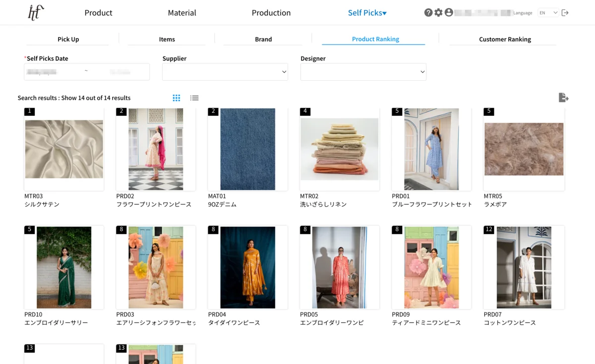Open the PRD09 tiered mini dress thumbnail
The image size is (595, 364).
click(x=431, y=267)
